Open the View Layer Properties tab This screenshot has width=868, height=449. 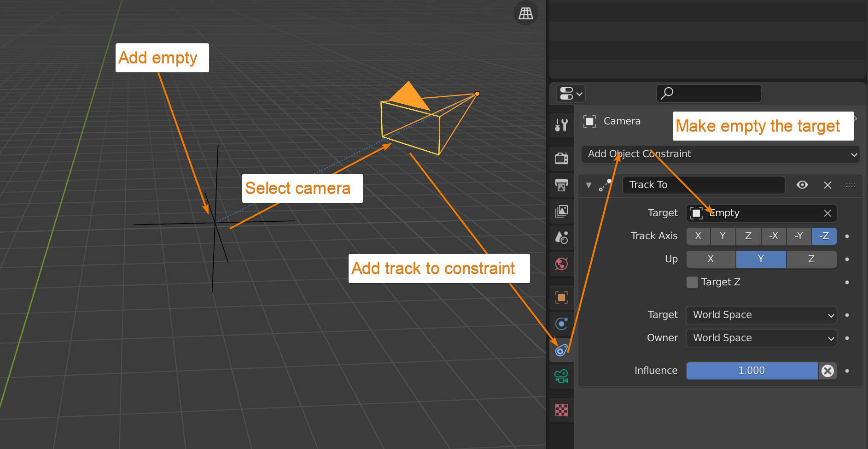[561, 211]
